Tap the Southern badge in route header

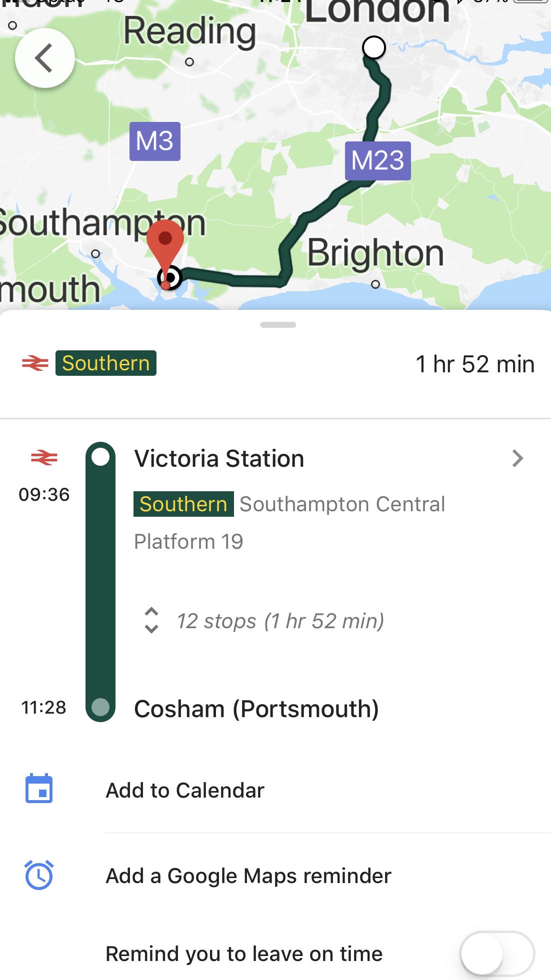point(105,363)
